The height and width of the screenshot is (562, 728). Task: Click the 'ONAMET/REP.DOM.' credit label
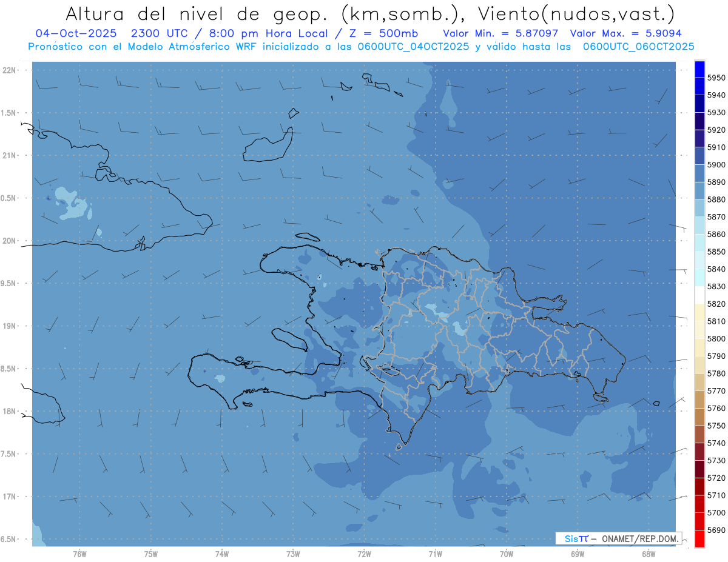pos(641,538)
